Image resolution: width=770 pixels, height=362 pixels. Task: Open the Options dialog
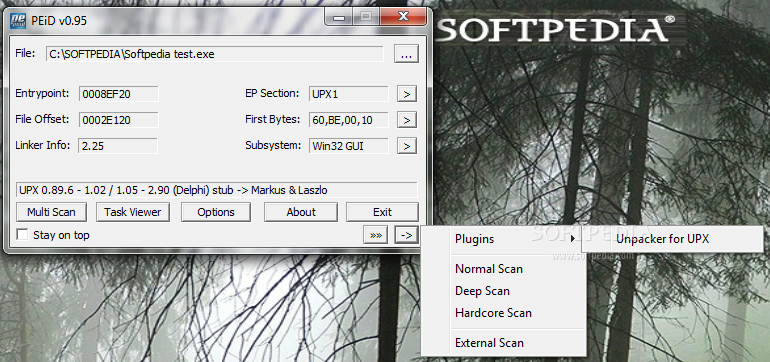tap(216, 212)
